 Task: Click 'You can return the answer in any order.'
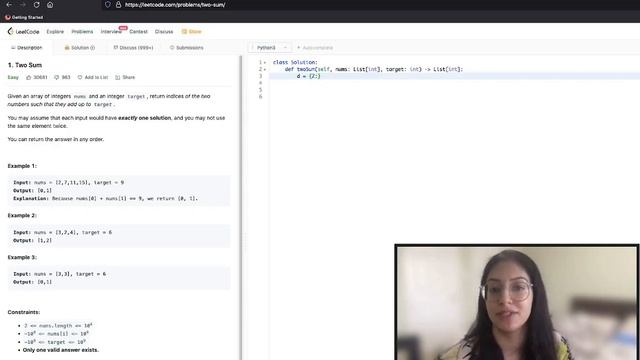[56, 139]
